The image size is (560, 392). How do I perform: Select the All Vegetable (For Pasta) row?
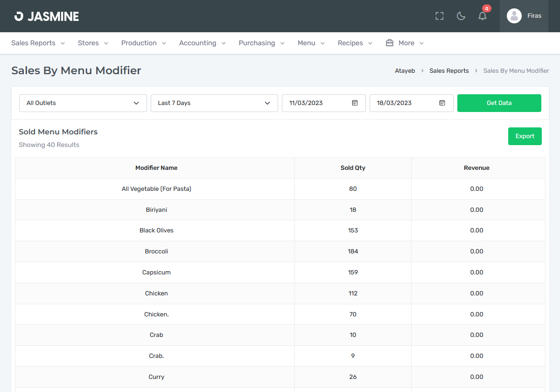280,189
